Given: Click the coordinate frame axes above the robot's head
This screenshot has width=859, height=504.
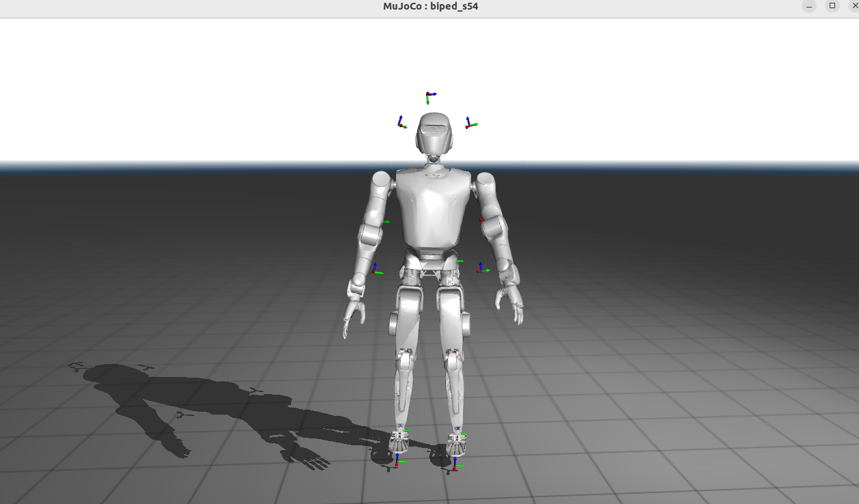Looking at the screenshot, I should (x=428, y=96).
